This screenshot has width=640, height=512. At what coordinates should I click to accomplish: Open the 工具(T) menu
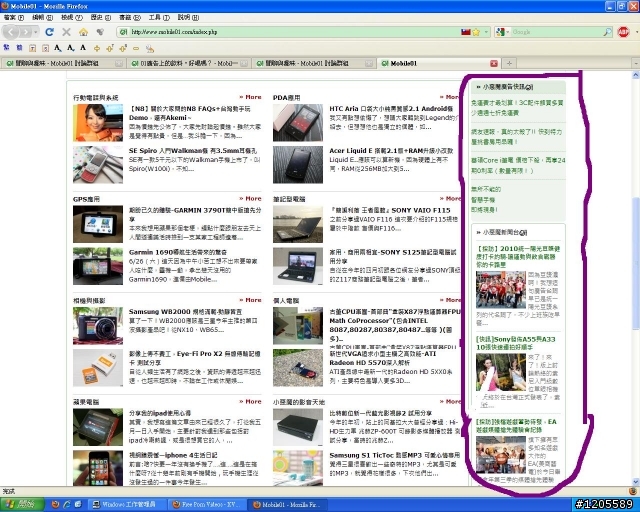coord(159,18)
